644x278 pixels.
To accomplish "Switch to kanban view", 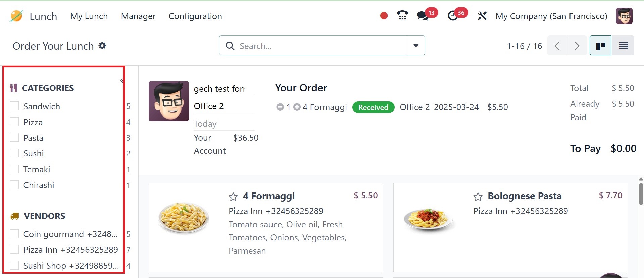I will 600,46.
